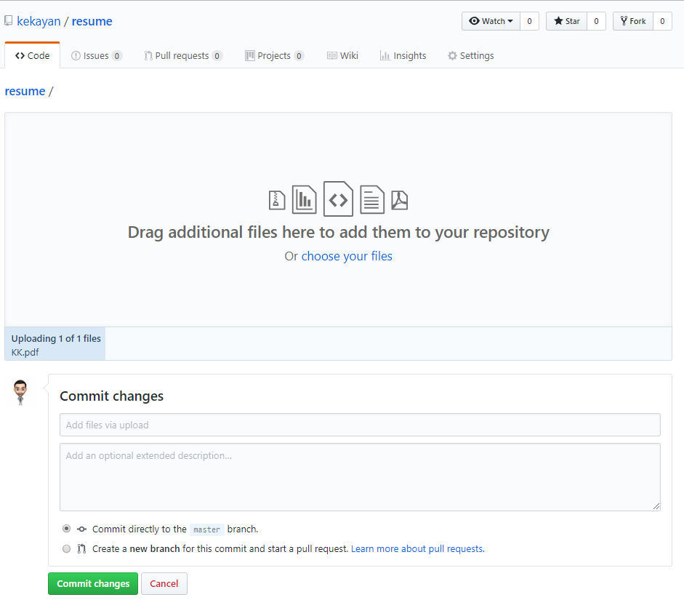
Task: Open the Pull requests tab
Action: [183, 55]
